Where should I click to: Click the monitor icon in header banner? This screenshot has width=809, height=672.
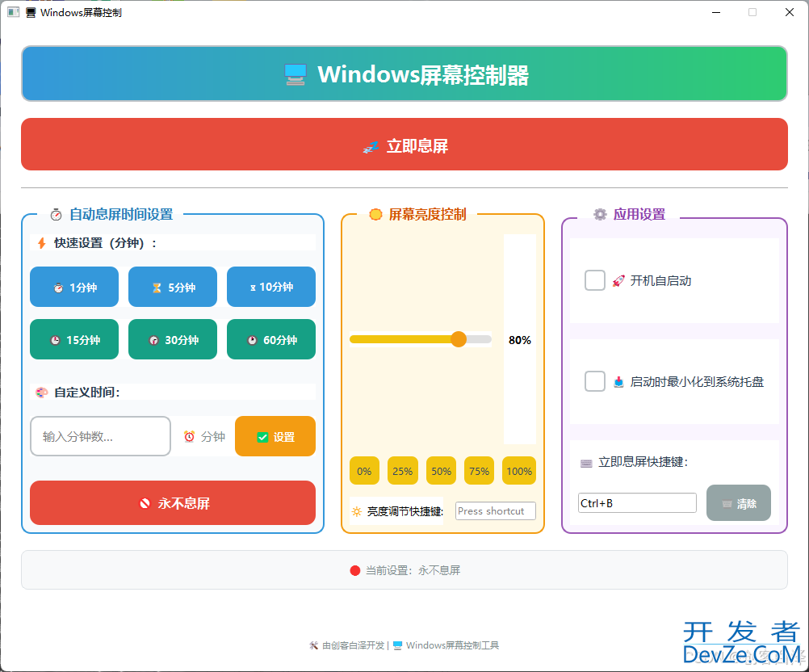point(296,74)
